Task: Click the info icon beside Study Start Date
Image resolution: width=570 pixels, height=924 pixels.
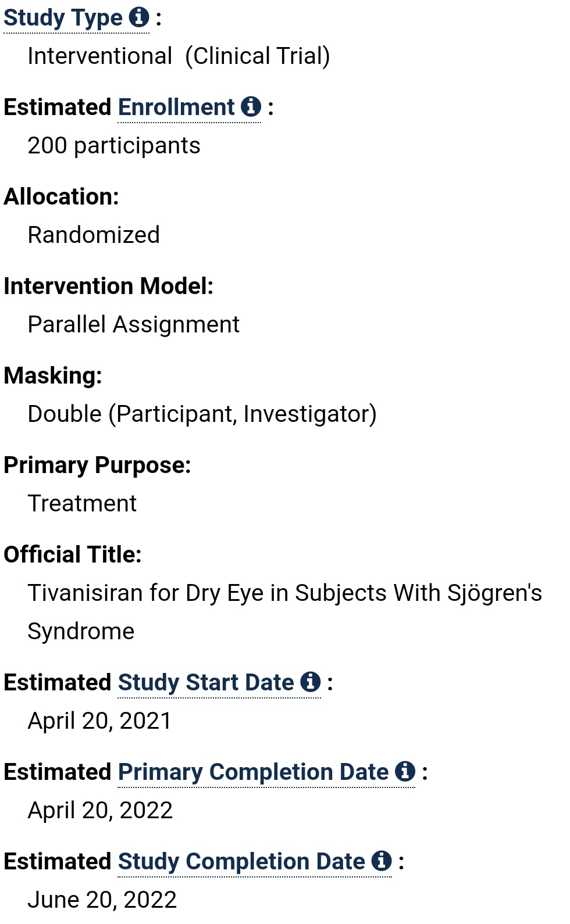Action: pos(311,682)
